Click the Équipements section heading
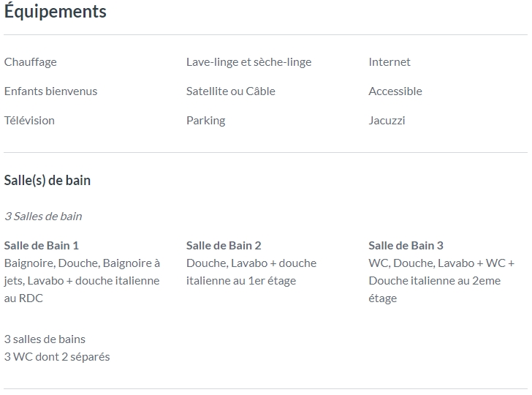 coord(56,12)
